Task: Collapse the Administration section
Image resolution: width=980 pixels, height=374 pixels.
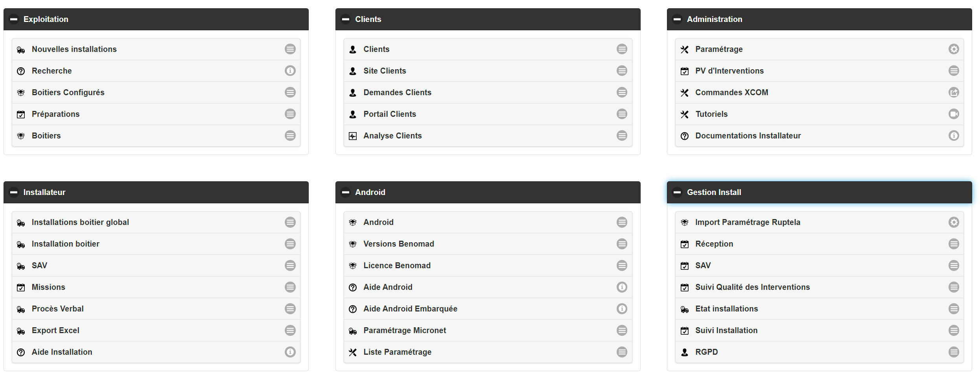Action: pos(677,19)
